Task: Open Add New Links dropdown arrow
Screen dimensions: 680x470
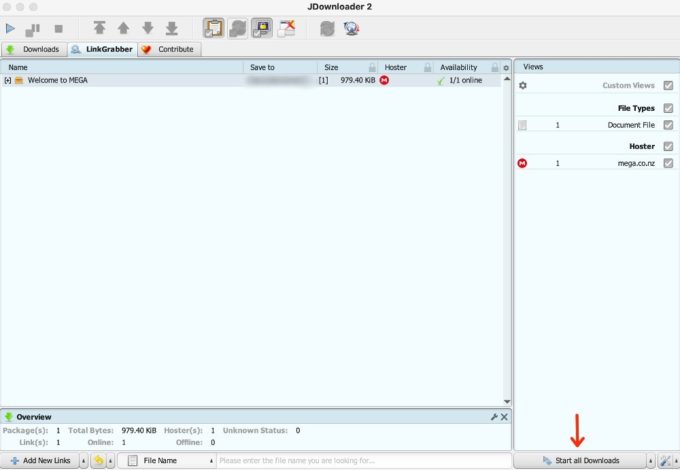Action: tap(80, 460)
